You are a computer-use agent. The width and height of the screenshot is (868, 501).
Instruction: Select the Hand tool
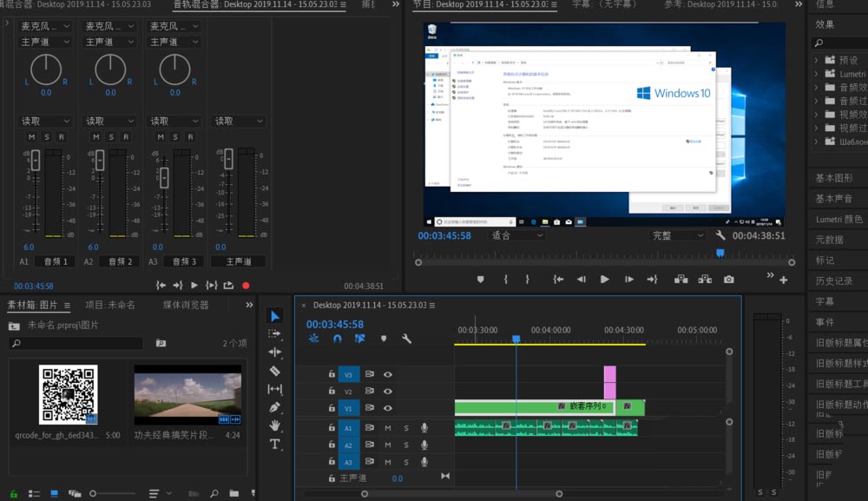tap(275, 425)
